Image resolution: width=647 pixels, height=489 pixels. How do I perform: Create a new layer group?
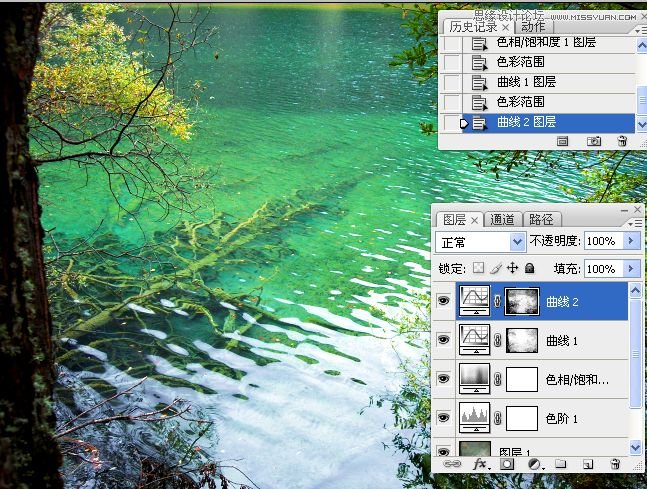pos(560,464)
